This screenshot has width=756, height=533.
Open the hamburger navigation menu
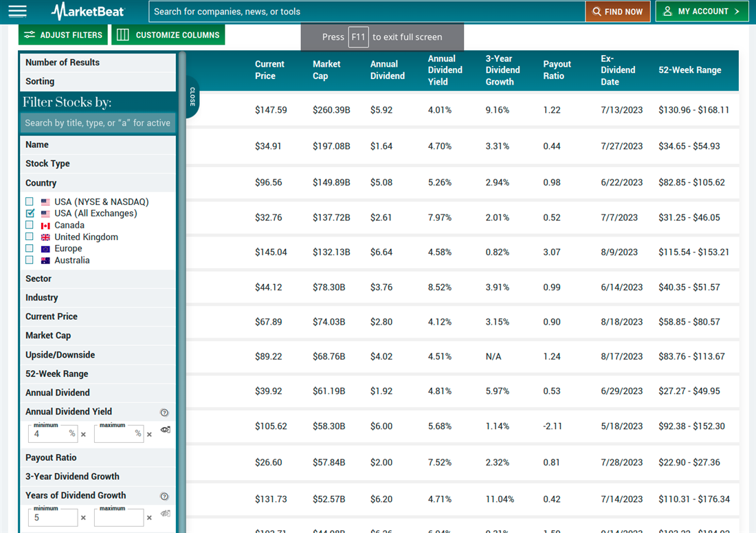point(17,11)
